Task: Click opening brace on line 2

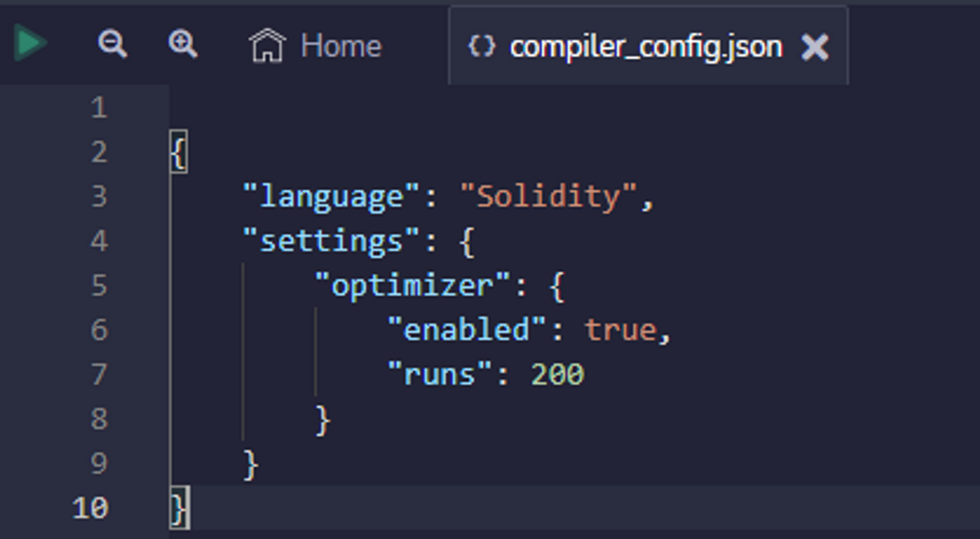Action: coord(179,152)
